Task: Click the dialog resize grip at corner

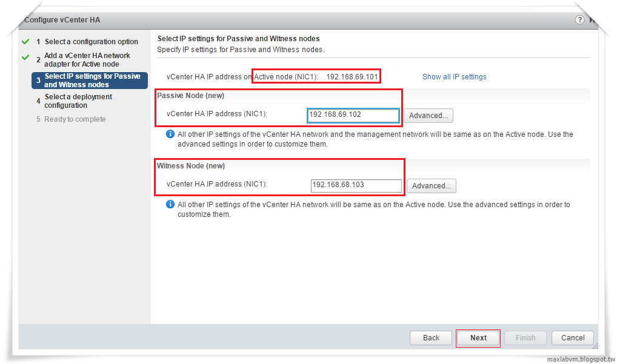Action: [x=595, y=346]
